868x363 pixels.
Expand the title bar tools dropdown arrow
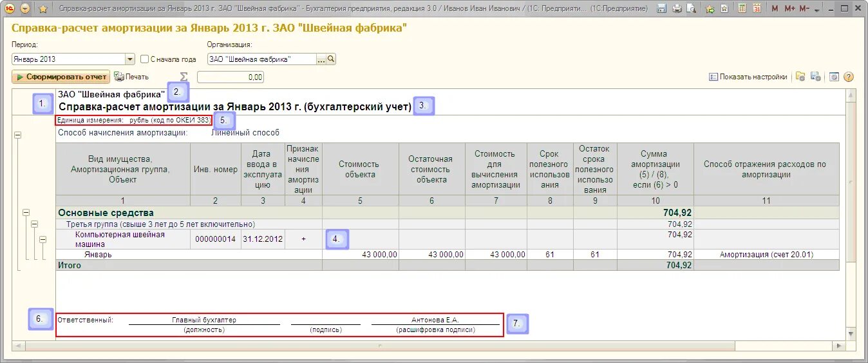pyautogui.click(x=817, y=9)
